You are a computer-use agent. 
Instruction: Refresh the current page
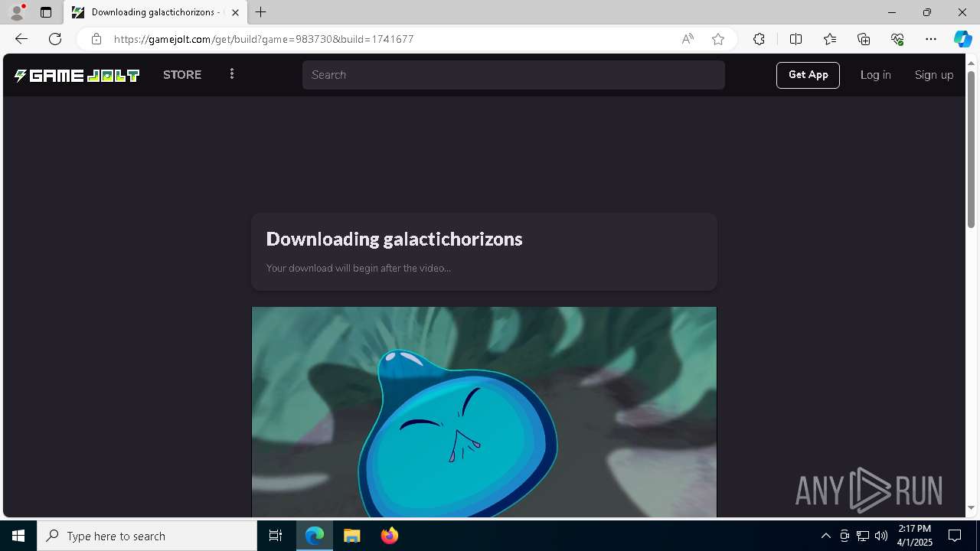tap(55, 39)
